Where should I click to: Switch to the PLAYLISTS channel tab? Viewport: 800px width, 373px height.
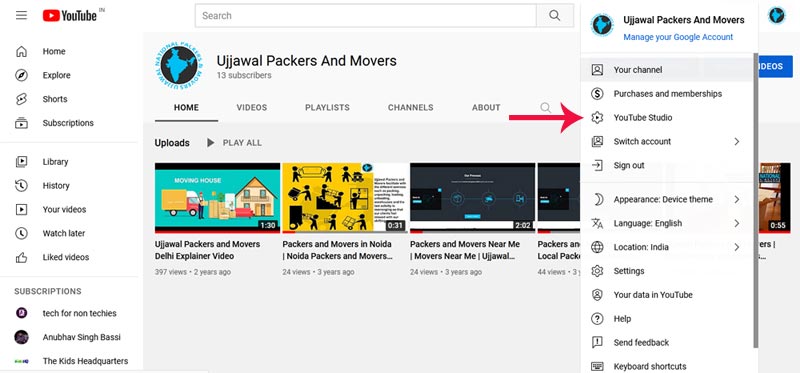pyautogui.click(x=328, y=108)
